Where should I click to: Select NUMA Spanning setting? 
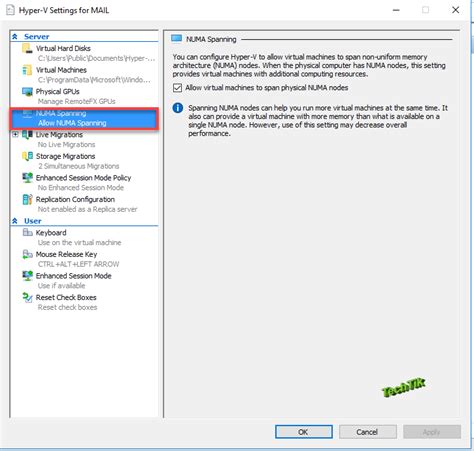coord(61,113)
